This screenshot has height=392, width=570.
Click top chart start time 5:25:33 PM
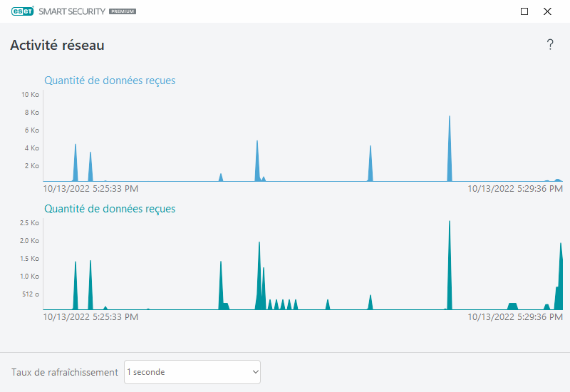tap(90, 189)
